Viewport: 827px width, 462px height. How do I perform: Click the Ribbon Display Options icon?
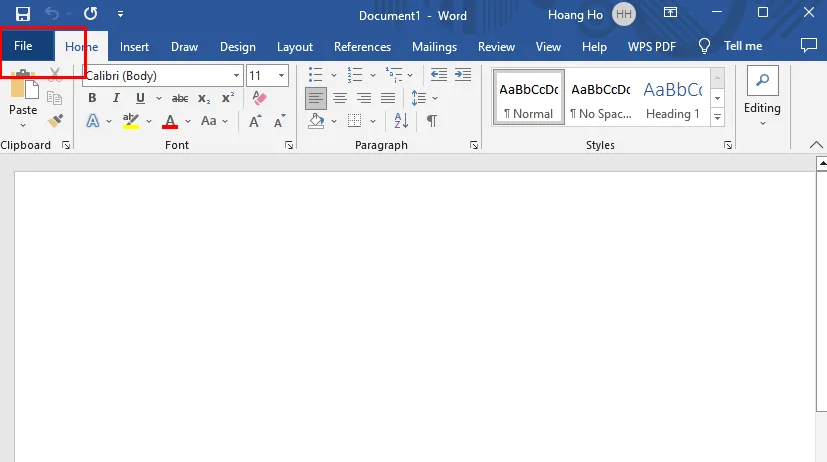coord(670,13)
